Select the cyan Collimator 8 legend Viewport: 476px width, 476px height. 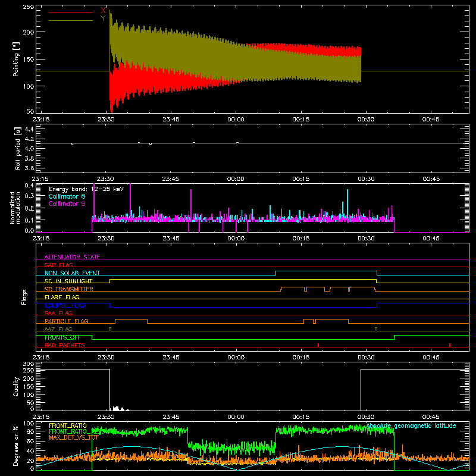pyautogui.click(x=67, y=196)
